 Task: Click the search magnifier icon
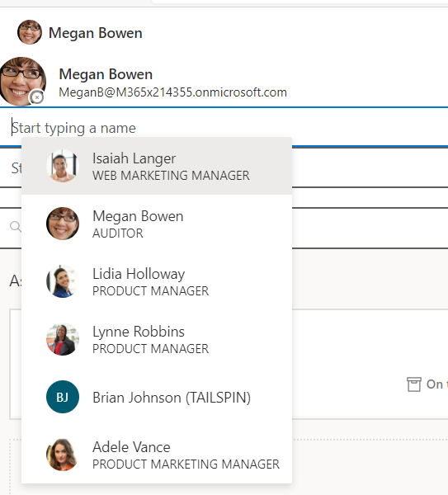coord(15,226)
